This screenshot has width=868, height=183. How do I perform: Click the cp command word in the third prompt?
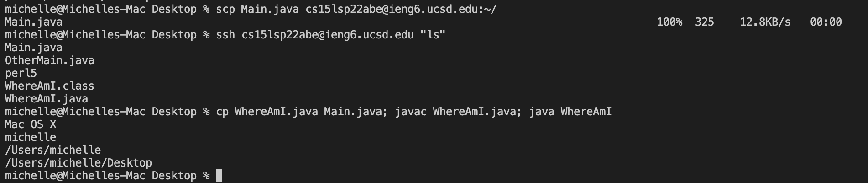tap(222, 112)
